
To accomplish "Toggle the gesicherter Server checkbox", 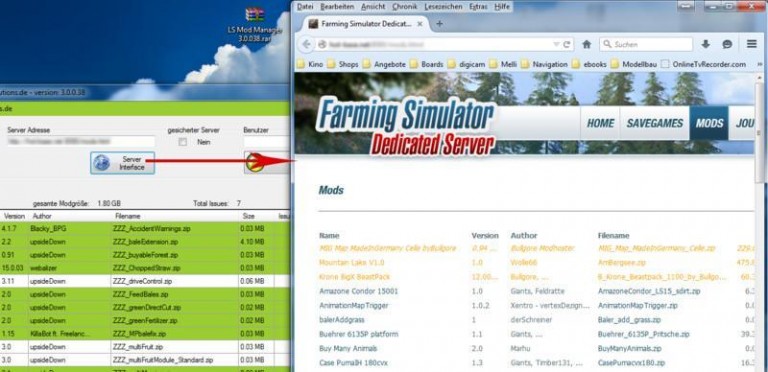I will coord(183,142).
